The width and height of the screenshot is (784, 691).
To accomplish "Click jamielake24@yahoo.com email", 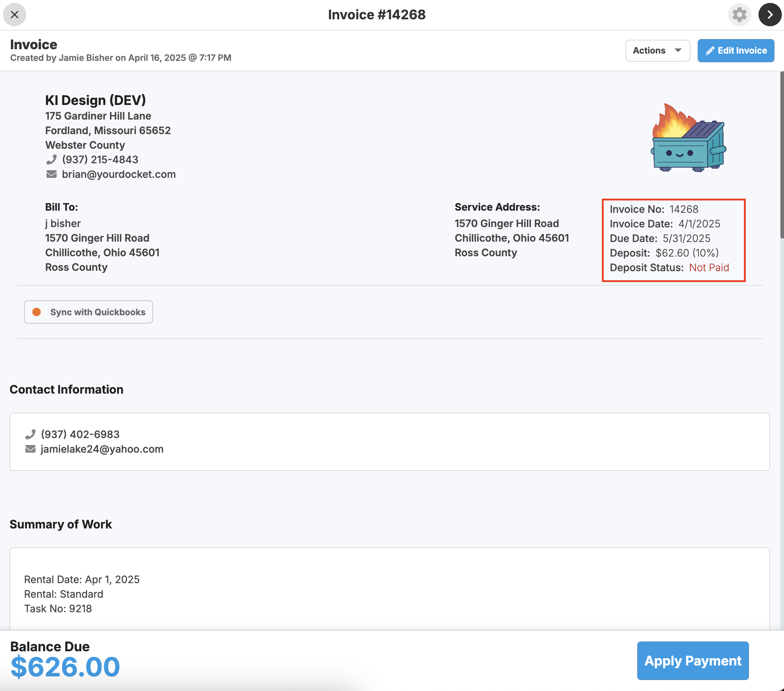I will pyautogui.click(x=102, y=449).
